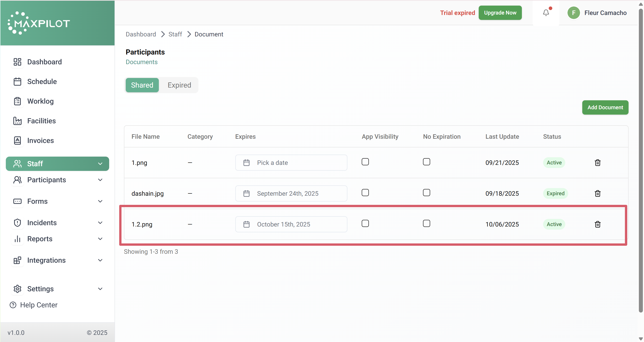The image size is (644, 342).
Task: Click the Facilities factory icon
Action: (x=17, y=121)
